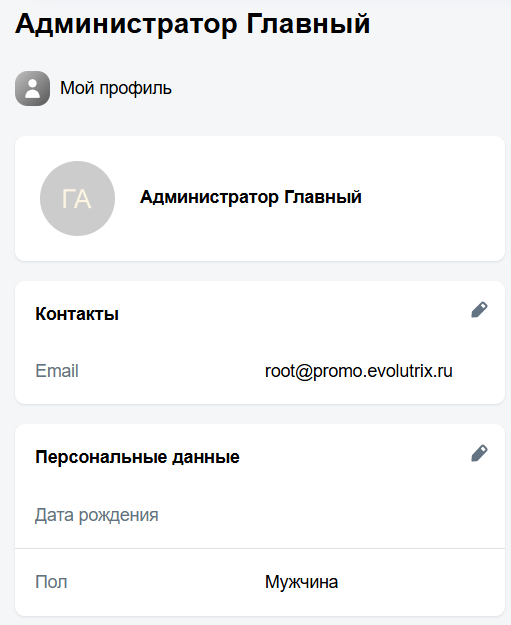This screenshot has width=511, height=625.
Task: Select the Мой профиль label
Action: pyautogui.click(x=116, y=88)
